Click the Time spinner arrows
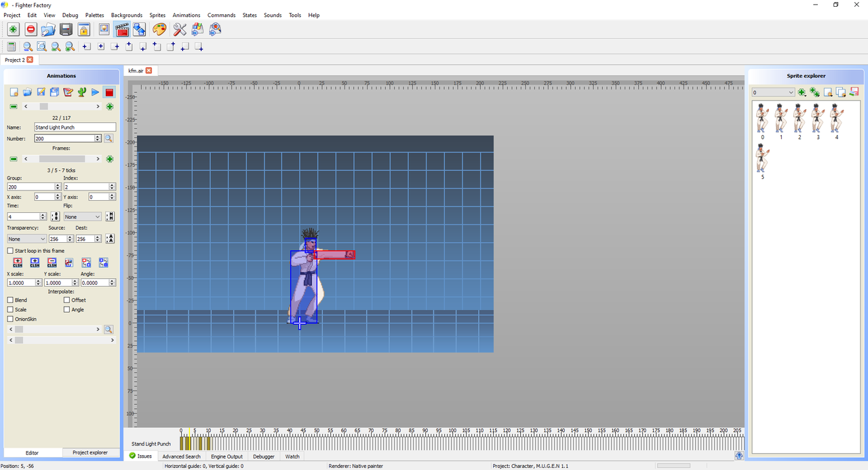This screenshot has height=470, width=868. coord(43,217)
